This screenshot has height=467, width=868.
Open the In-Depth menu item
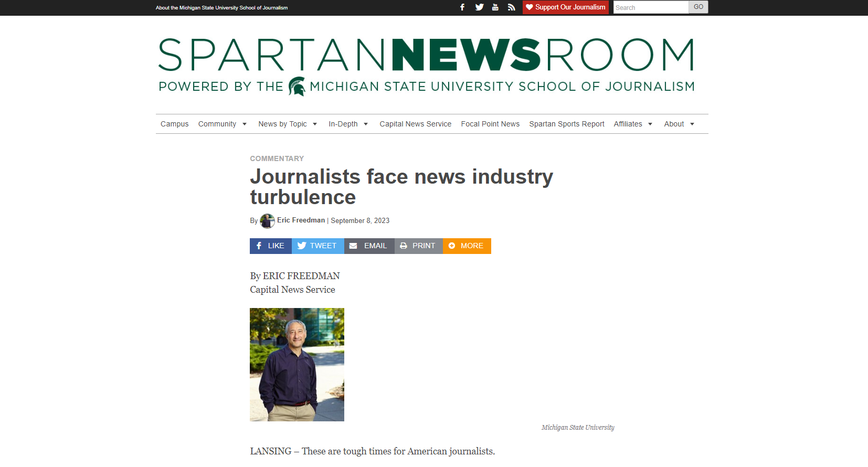[x=343, y=124]
